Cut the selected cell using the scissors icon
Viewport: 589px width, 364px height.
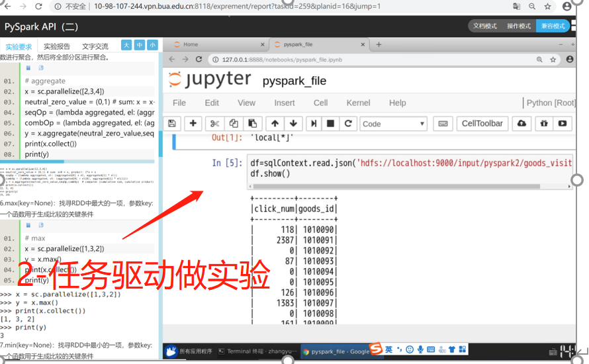click(214, 124)
